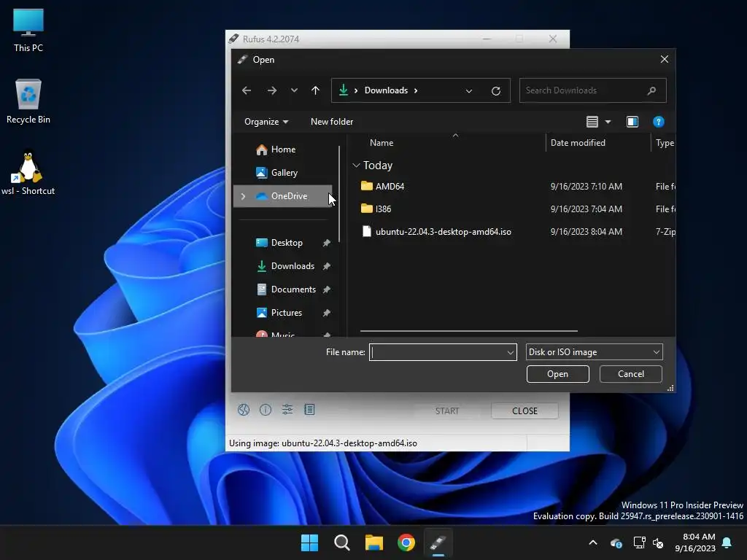
Task: Select Home in the navigation pane
Action: (283, 149)
